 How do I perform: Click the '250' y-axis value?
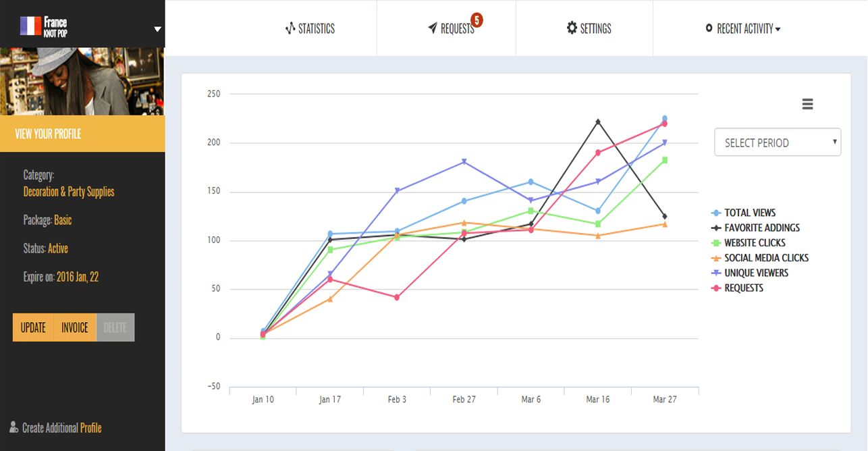214,94
